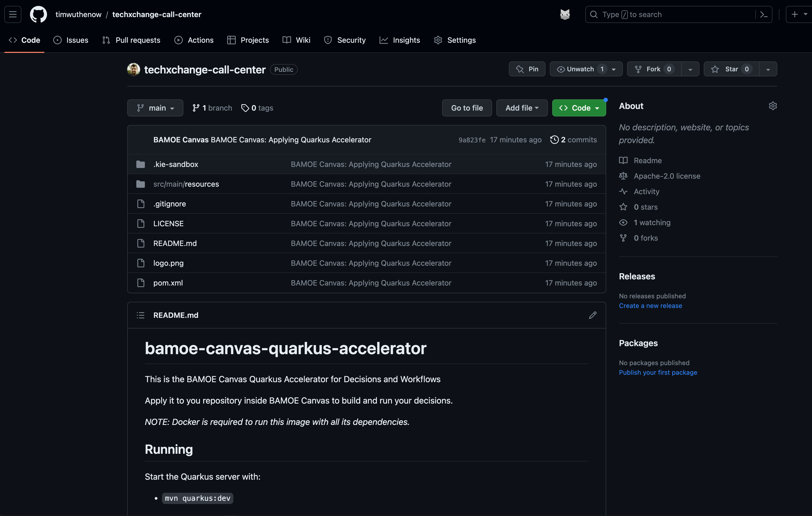The width and height of the screenshot is (812, 516).
Task: Expand the fork options dropdown arrow
Action: [690, 69]
